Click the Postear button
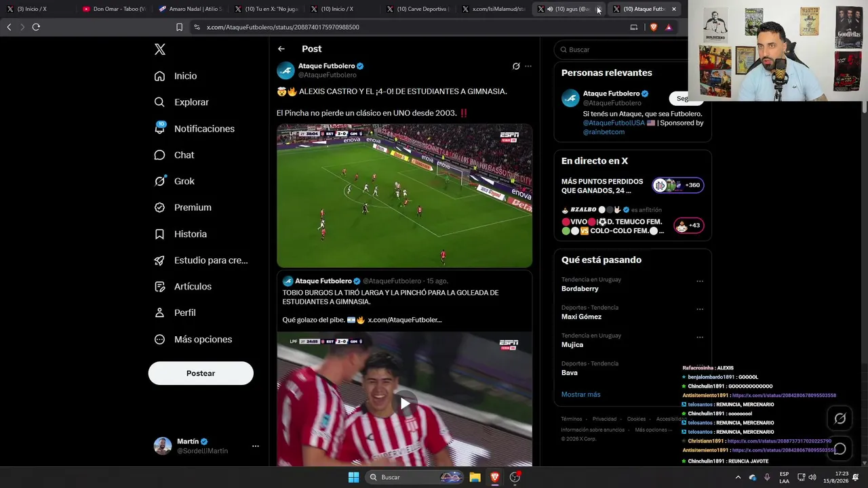The image size is (868, 488). (201, 373)
